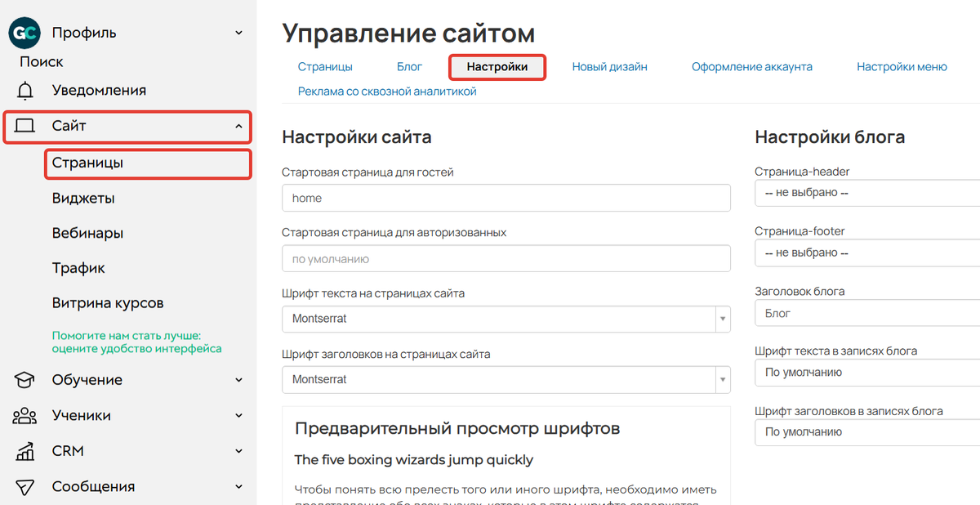Expand the CRM section chevron
This screenshot has height=505, width=980.
click(x=238, y=451)
